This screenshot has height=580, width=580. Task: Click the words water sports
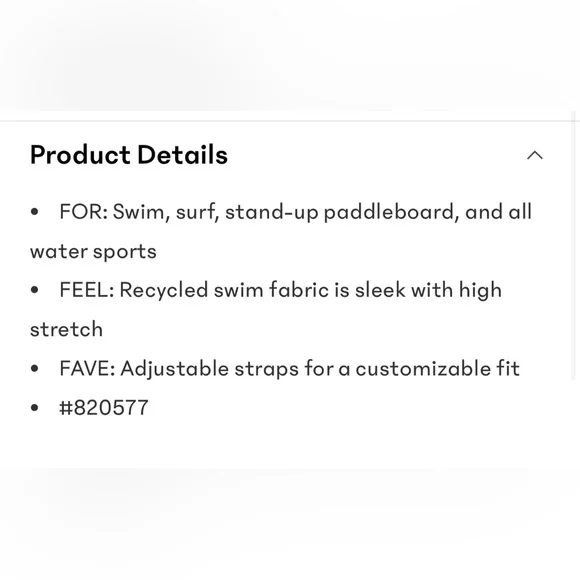tap(93, 252)
